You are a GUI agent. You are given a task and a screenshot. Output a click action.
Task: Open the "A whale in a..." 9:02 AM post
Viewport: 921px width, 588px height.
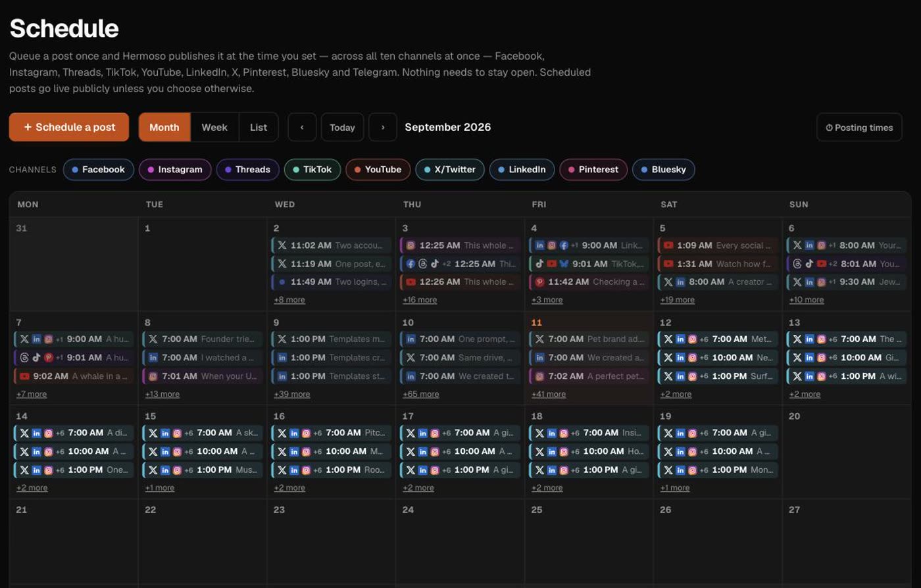point(74,376)
